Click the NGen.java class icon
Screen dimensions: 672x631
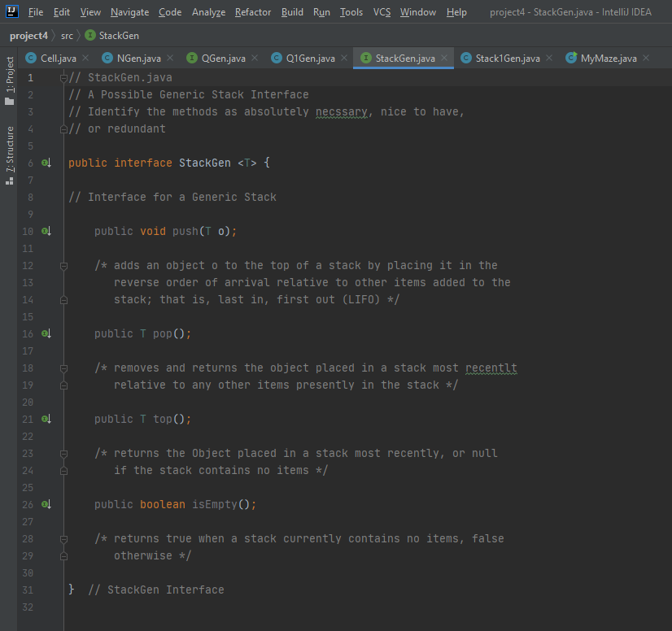pos(107,58)
